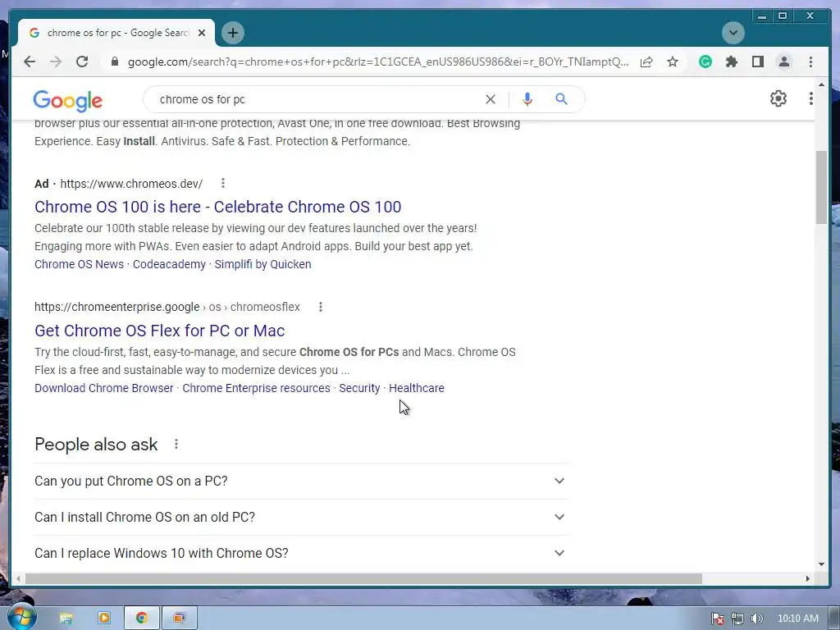Clear the search box with the X icon
Screen dimensions: 840x630
(491, 99)
